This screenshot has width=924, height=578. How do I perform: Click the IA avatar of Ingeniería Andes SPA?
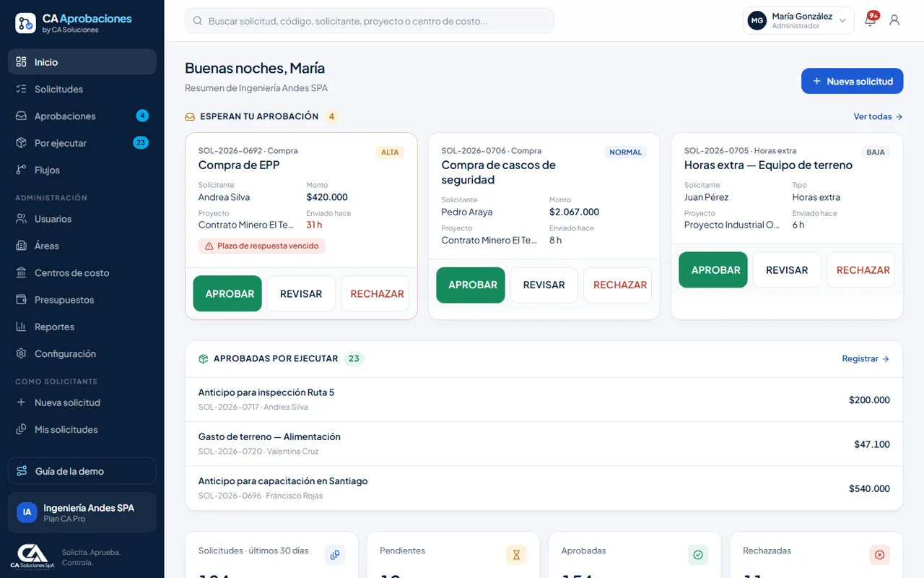[x=27, y=512]
